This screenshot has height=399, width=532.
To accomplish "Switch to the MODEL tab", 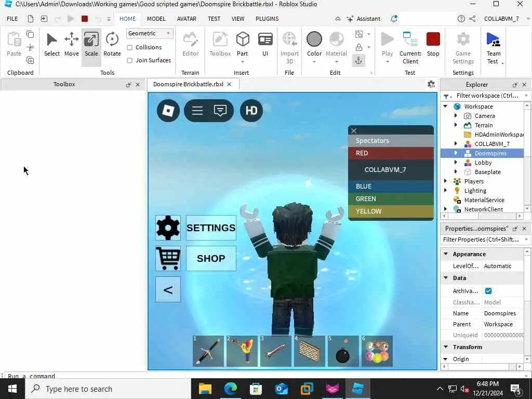I will (x=156, y=19).
